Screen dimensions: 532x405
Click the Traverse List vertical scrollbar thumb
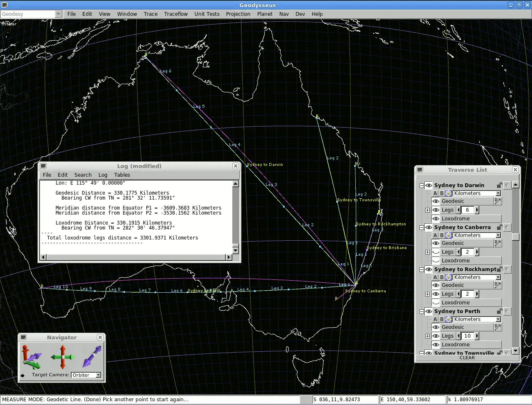pyautogui.click(x=515, y=237)
